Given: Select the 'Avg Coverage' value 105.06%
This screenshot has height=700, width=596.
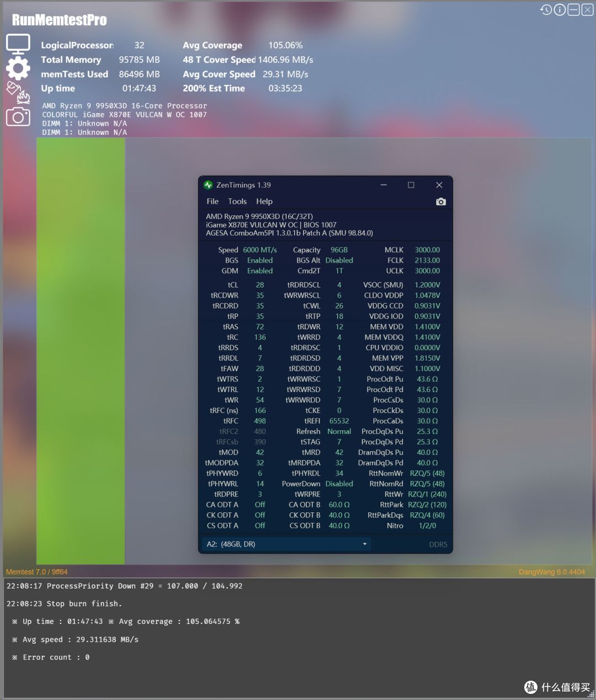Looking at the screenshot, I should [285, 45].
